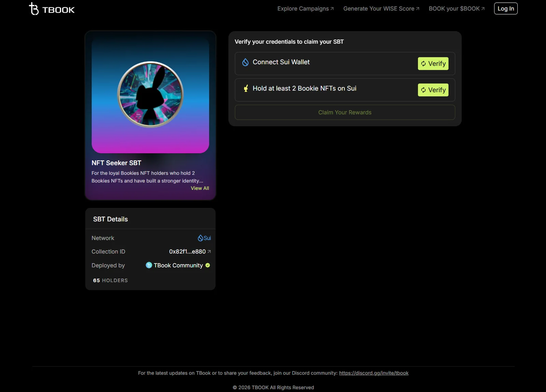Click the 2026 TBOOK All Rights Reserved text

pyautogui.click(x=273, y=387)
